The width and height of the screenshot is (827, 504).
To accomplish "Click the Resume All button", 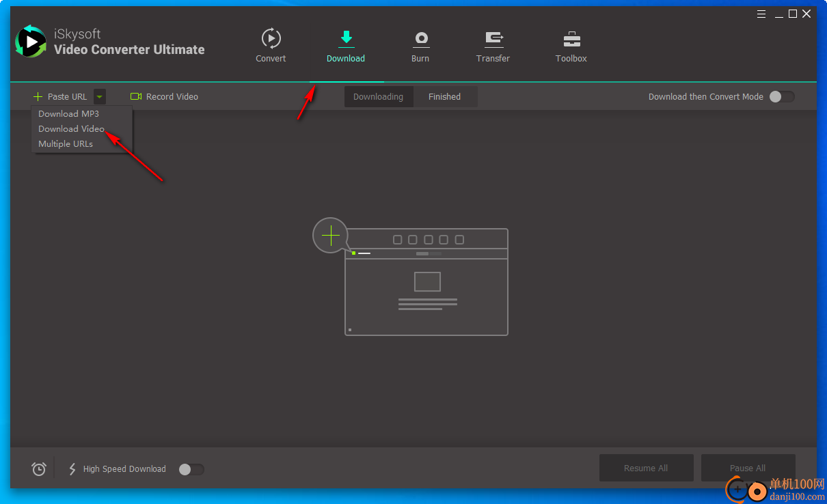I will [x=646, y=468].
